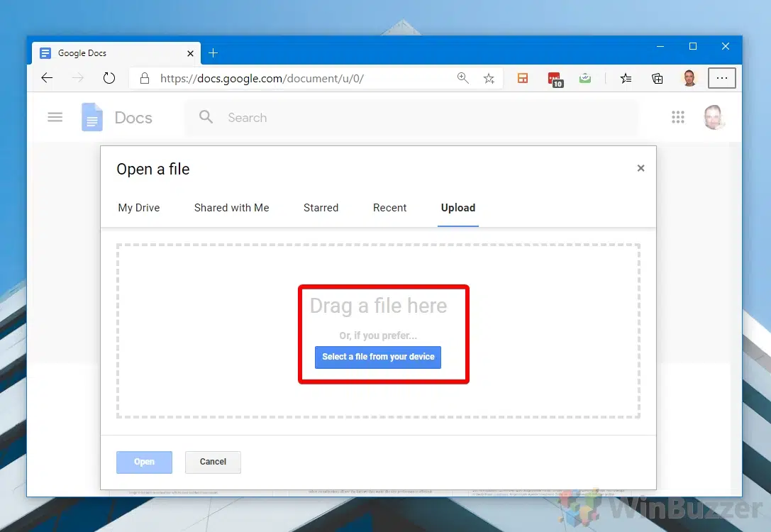Go back using the browser back arrow
Screen dimensions: 771x532
[x=47, y=78]
